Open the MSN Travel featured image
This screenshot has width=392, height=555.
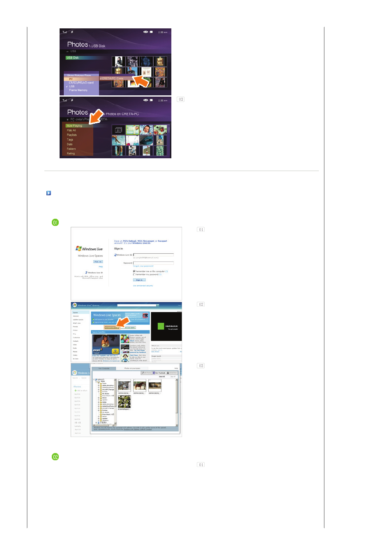pos(106,345)
